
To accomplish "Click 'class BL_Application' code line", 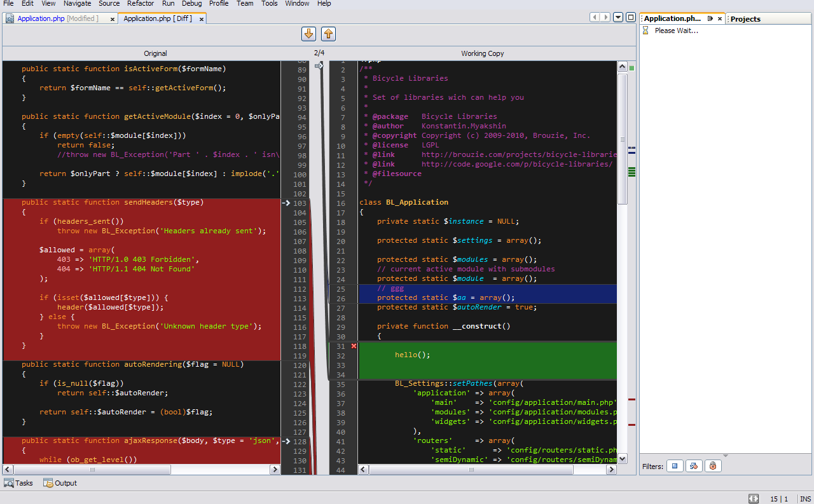I will point(404,202).
